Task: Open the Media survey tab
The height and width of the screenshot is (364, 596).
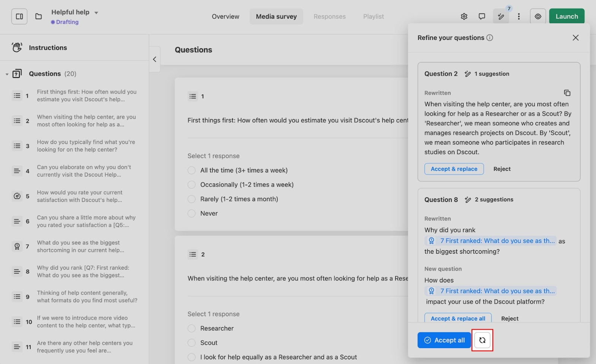Action: [276, 16]
